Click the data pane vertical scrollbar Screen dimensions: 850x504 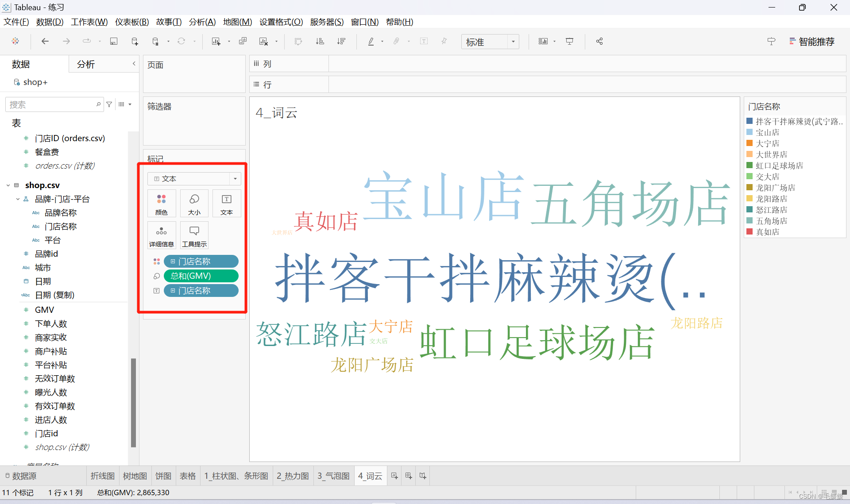(133, 403)
